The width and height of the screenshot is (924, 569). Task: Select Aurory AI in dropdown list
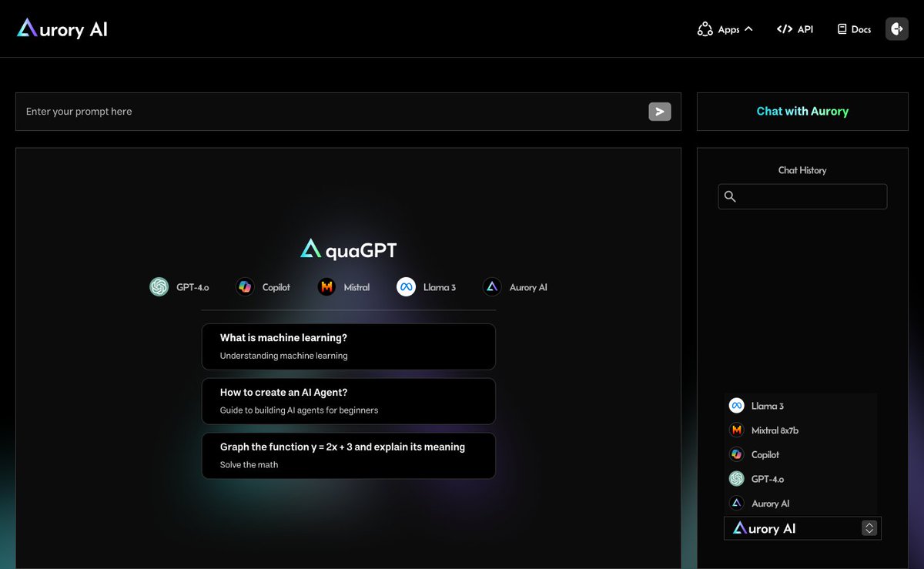(x=801, y=504)
